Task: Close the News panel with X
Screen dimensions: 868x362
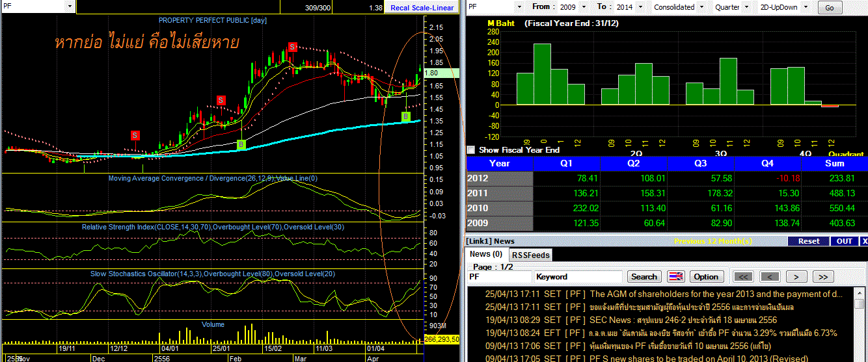Action: pos(864,240)
